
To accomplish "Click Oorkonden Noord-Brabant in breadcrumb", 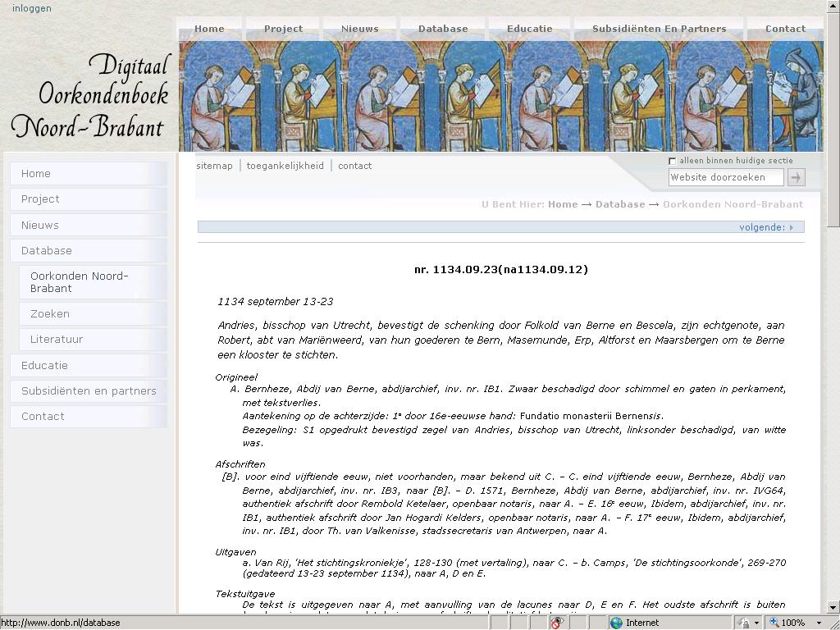I will (733, 204).
